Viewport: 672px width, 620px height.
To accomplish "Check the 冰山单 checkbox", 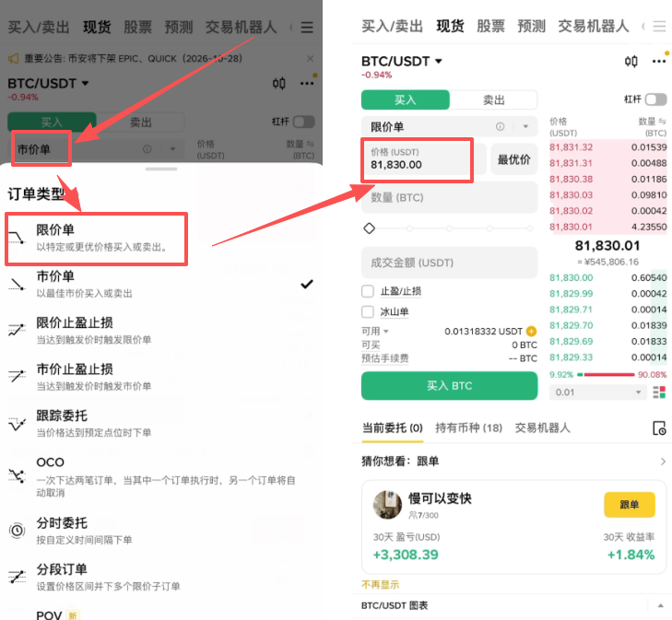I will [368, 311].
